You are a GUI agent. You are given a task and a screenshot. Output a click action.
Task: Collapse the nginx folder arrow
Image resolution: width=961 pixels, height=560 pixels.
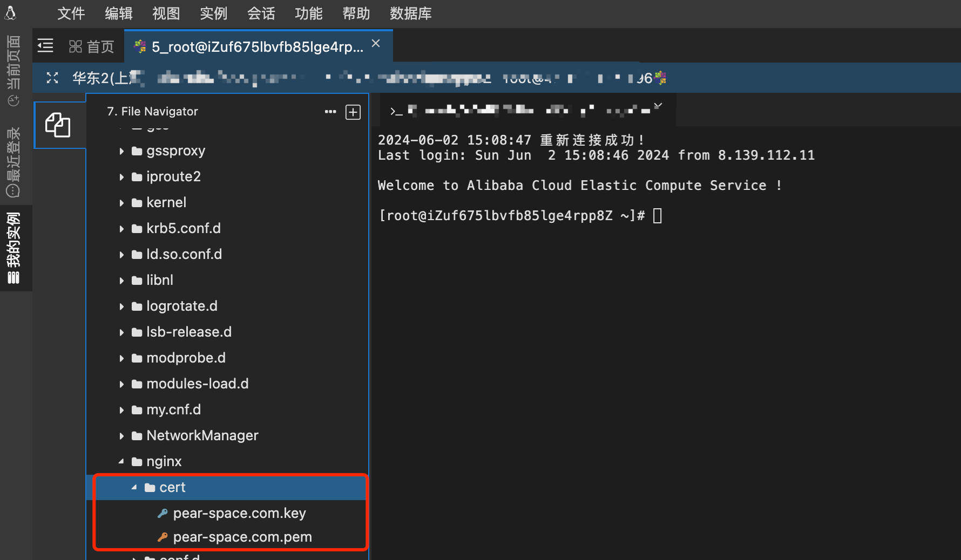tap(121, 461)
